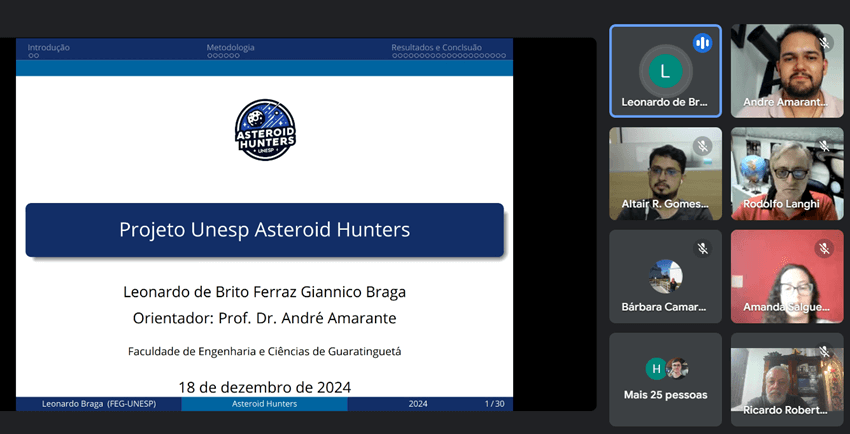The width and height of the screenshot is (850, 434).
Task: Click Bárbara Camar's round profile photo
Action: 665,276
